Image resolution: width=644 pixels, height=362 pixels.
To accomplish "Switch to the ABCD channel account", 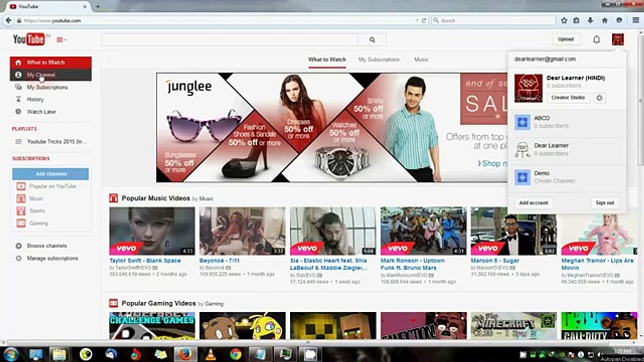I will click(x=567, y=122).
